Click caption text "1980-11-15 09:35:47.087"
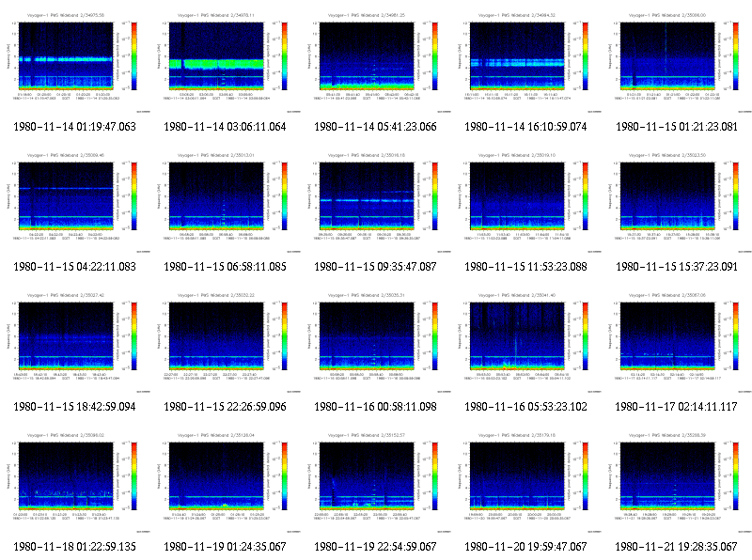 tap(375, 267)
